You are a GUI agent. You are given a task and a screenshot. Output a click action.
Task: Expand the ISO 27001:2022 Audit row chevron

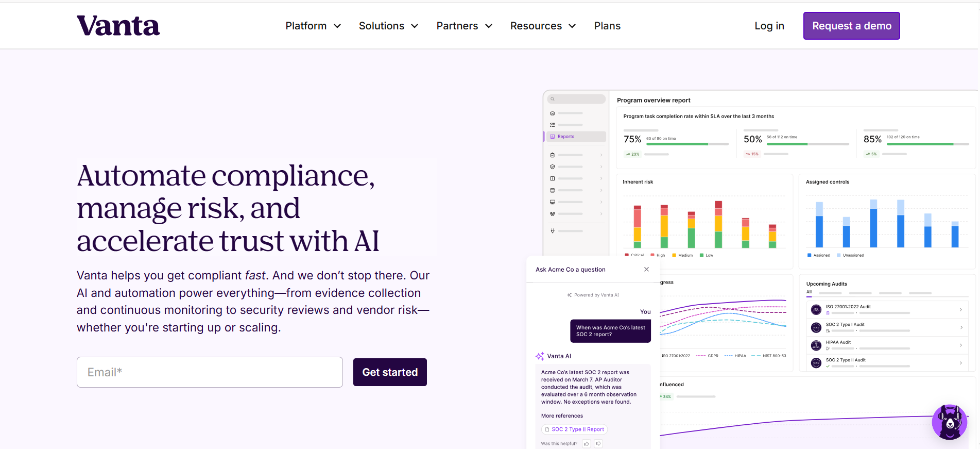tap(962, 309)
